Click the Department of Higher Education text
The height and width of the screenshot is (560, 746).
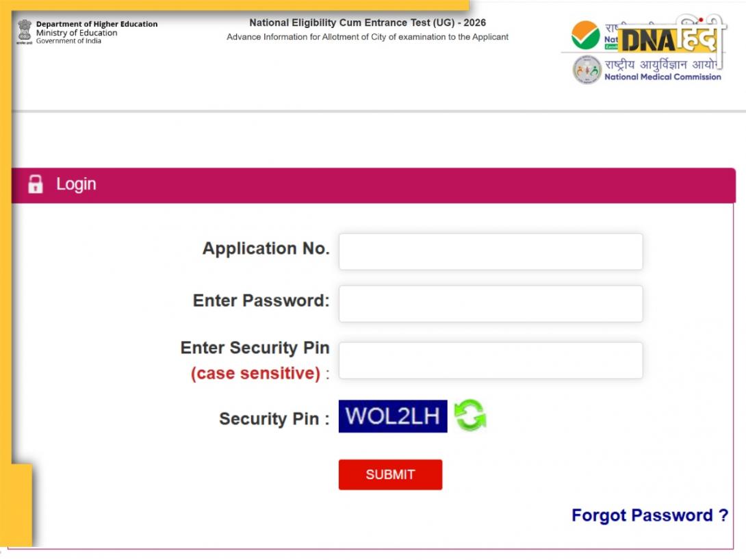(x=97, y=24)
